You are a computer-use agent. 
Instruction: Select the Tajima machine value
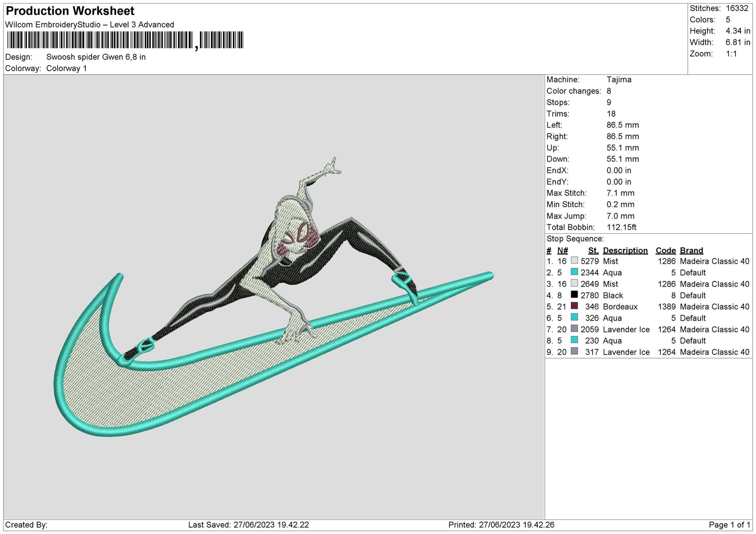(x=619, y=79)
